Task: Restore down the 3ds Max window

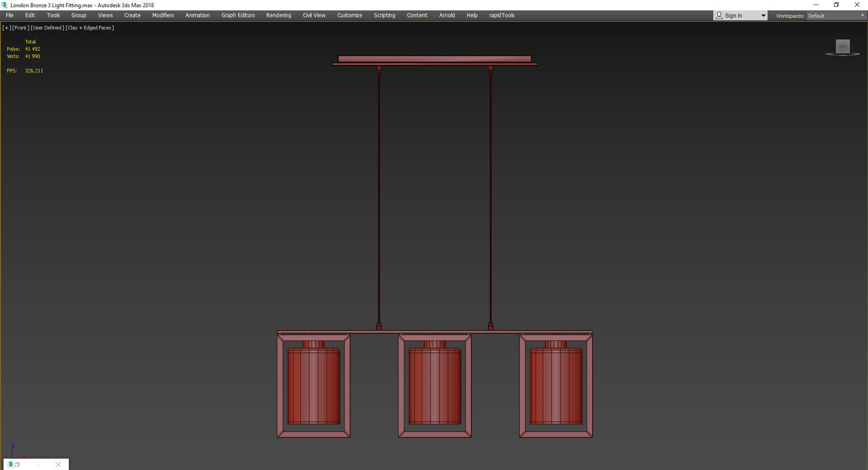Action: [836, 5]
